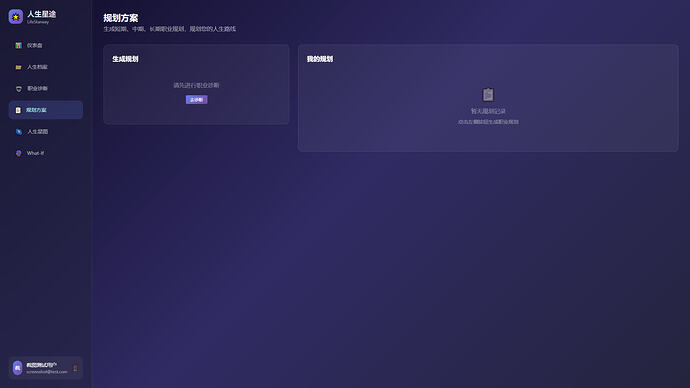
Task: Click the dashboard icon beside 仪表盘
Action: pyautogui.click(x=18, y=45)
